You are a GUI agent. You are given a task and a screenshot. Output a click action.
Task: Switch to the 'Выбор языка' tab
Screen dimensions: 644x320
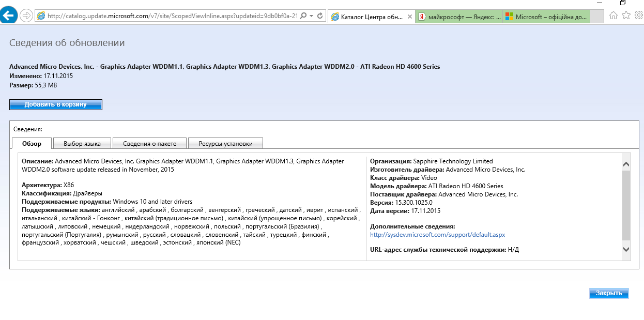82,144
